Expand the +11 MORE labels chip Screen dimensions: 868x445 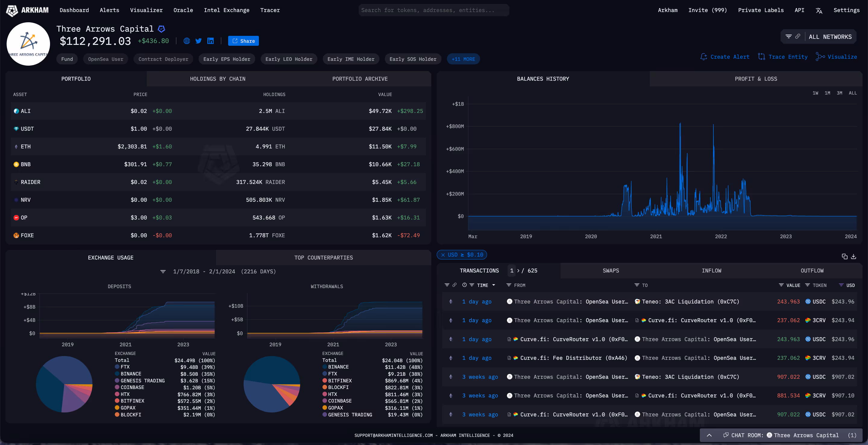463,59
